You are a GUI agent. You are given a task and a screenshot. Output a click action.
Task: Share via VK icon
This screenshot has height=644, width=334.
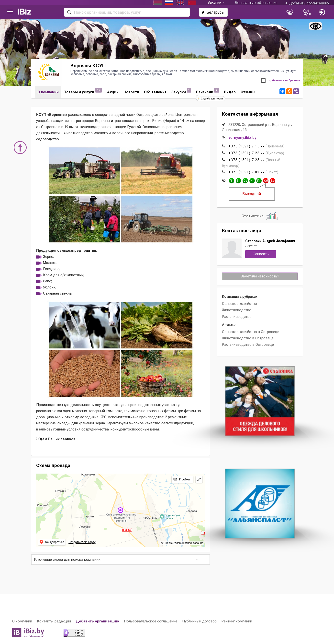point(282,92)
